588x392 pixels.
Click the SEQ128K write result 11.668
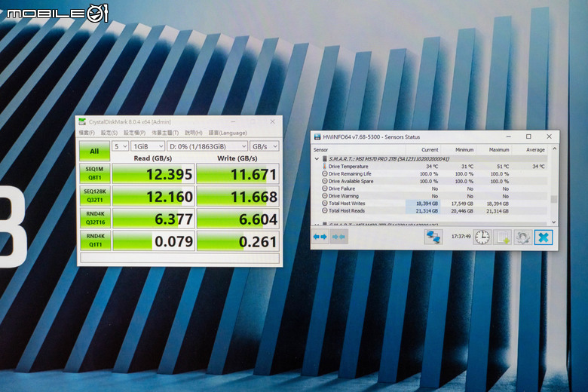coord(237,197)
